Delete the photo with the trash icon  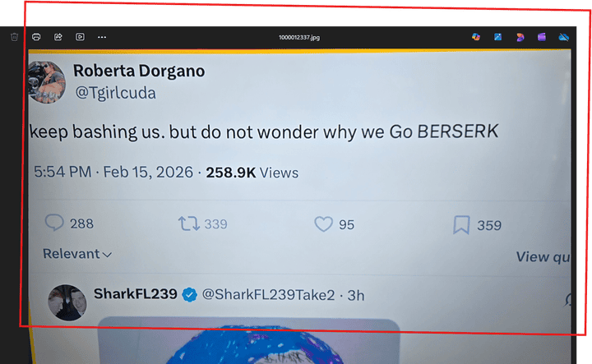click(x=14, y=37)
